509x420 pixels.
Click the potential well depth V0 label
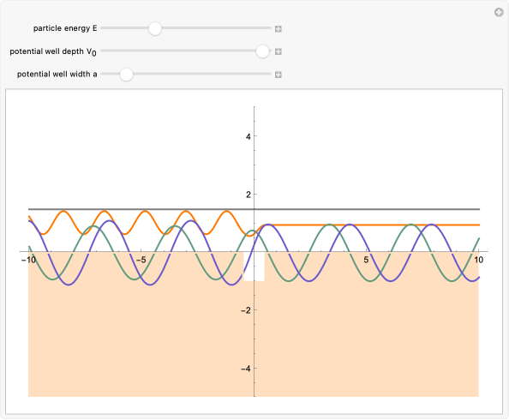tap(53, 51)
